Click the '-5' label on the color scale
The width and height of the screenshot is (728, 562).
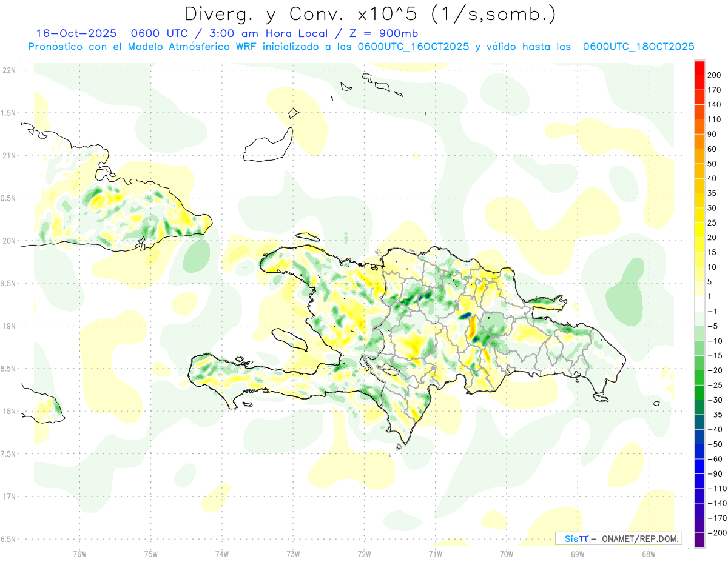pos(714,326)
